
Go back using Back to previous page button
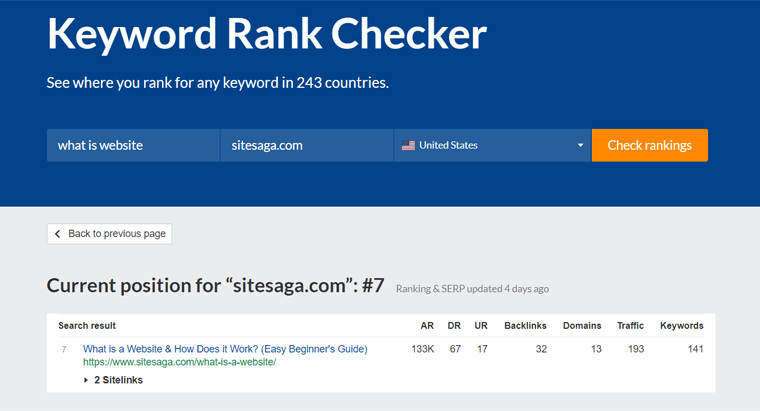(x=110, y=234)
